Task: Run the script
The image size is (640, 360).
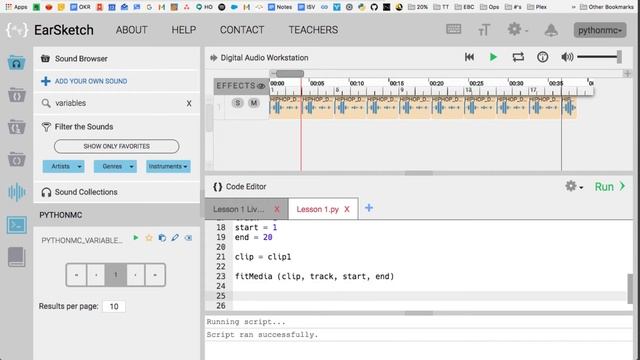Action: tap(610, 187)
